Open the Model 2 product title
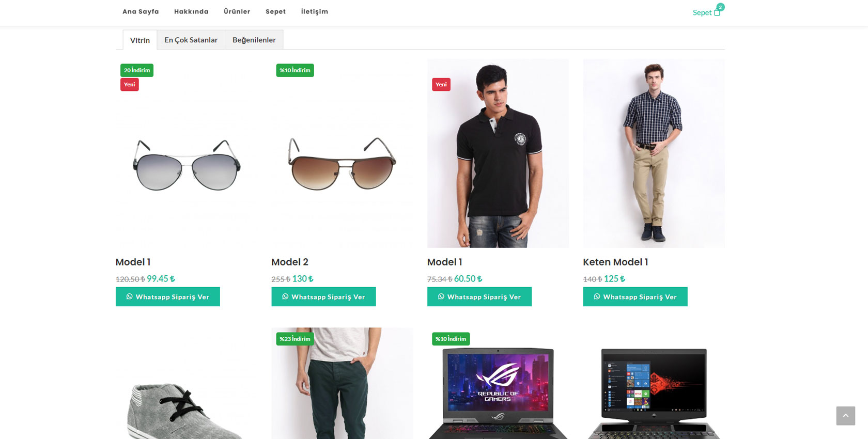Image resolution: width=868 pixels, height=439 pixels. [290, 262]
